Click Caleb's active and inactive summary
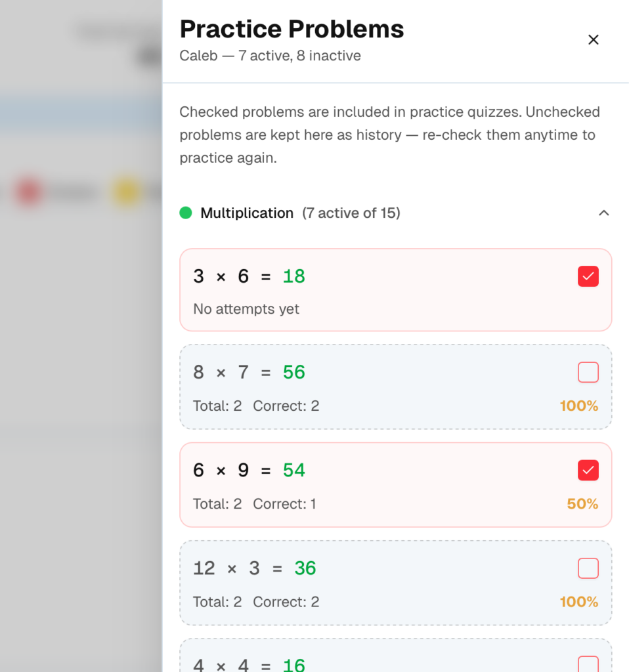 point(270,56)
